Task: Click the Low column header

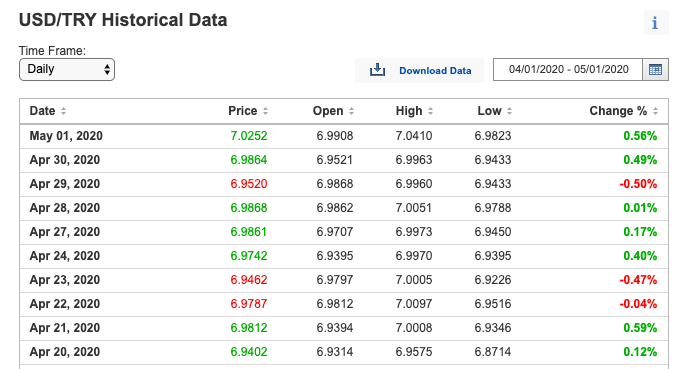Action: [x=489, y=111]
